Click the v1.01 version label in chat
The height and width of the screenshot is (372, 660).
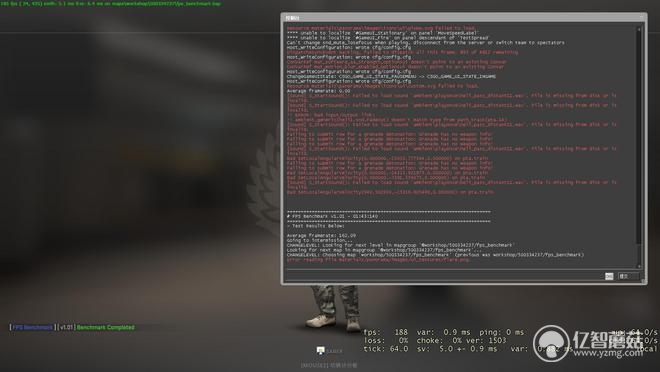point(67,327)
